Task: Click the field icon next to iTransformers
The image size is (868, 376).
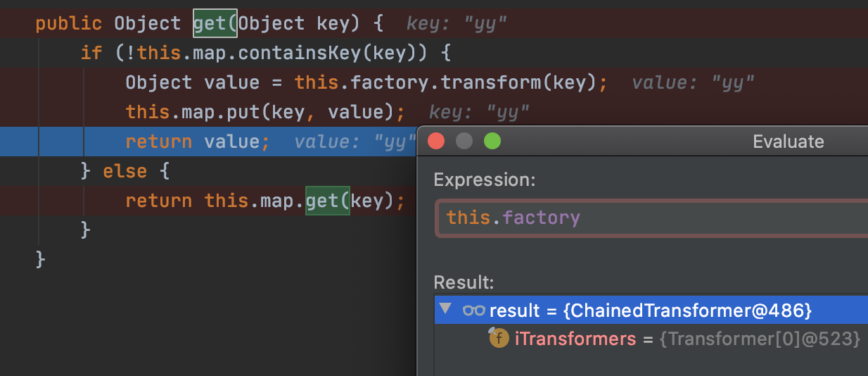Action: tap(499, 339)
